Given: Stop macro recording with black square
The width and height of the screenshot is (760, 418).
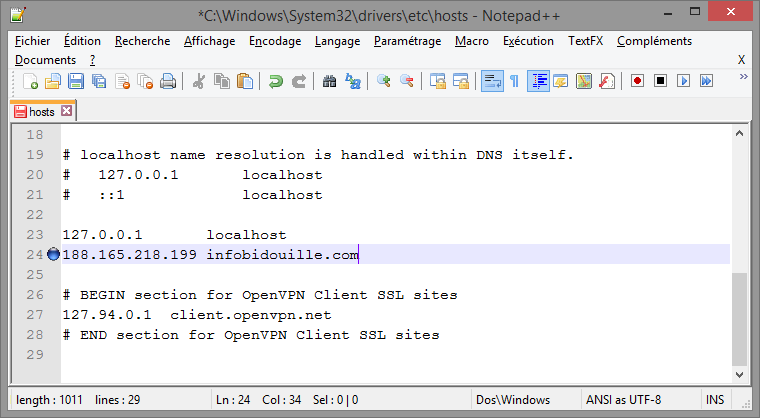Looking at the screenshot, I should coord(660,81).
